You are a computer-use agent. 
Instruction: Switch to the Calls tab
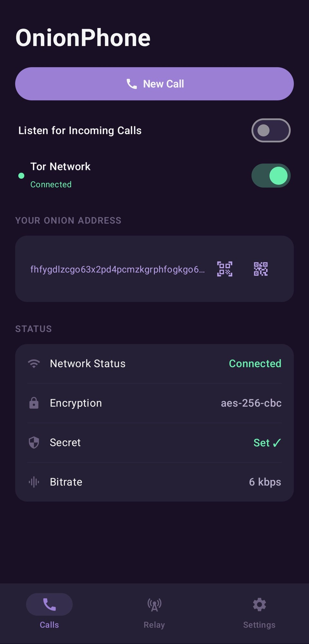pyautogui.click(x=49, y=611)
